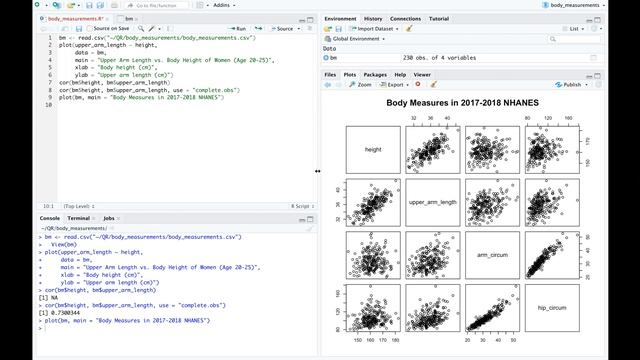
Task: Click the Re-run previous code icon
Action: coord(258,29)
